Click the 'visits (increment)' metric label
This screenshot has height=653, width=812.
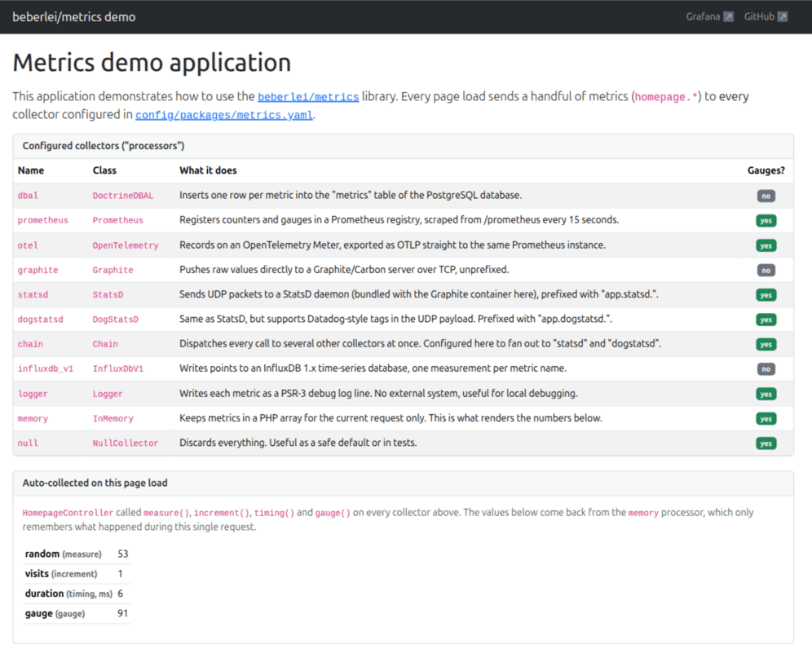[61, 574]
